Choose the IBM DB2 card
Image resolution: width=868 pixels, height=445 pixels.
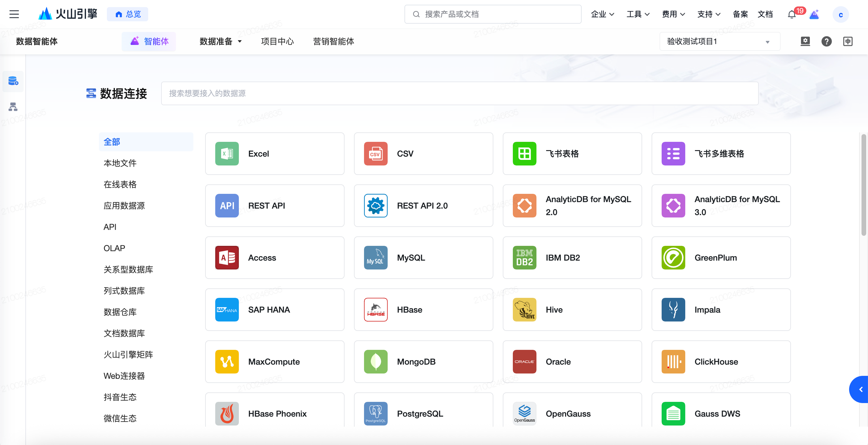(572, 258)
